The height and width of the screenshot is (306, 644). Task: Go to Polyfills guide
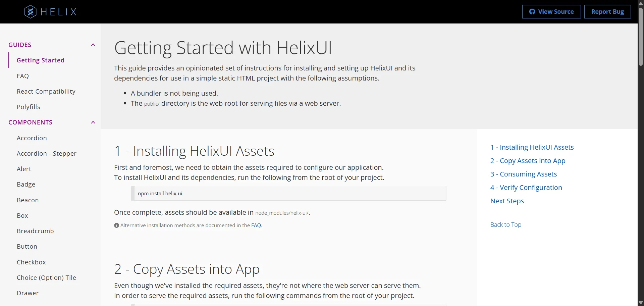tap(29, 107)
